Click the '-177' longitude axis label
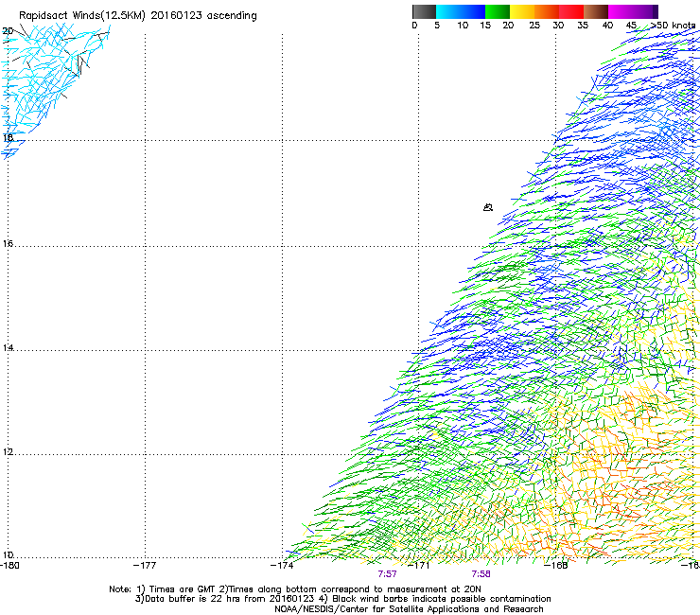The width and height of the screenshot is (700, 615). coord(145,566)
